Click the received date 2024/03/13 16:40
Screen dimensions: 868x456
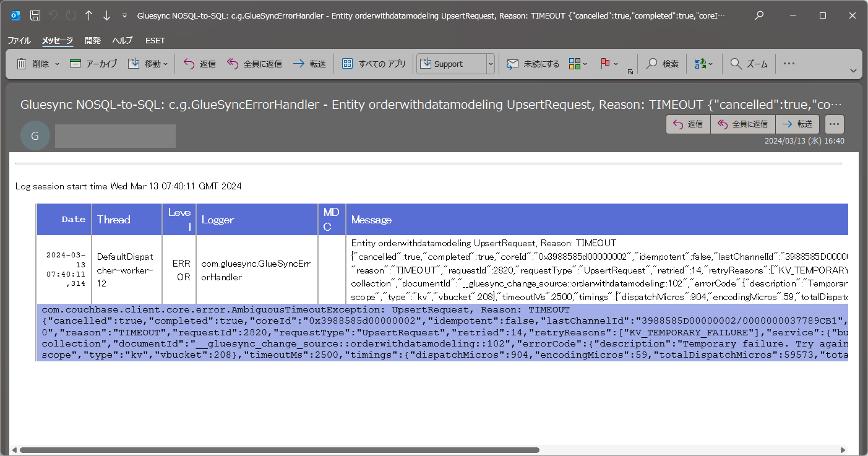tap(804, 141)
